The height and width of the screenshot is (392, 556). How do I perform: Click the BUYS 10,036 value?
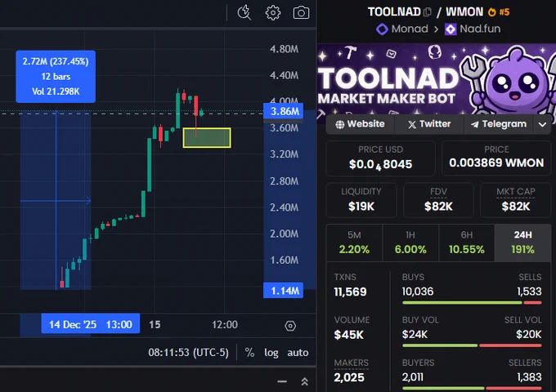pyautogui.click(x=418, y=292)
